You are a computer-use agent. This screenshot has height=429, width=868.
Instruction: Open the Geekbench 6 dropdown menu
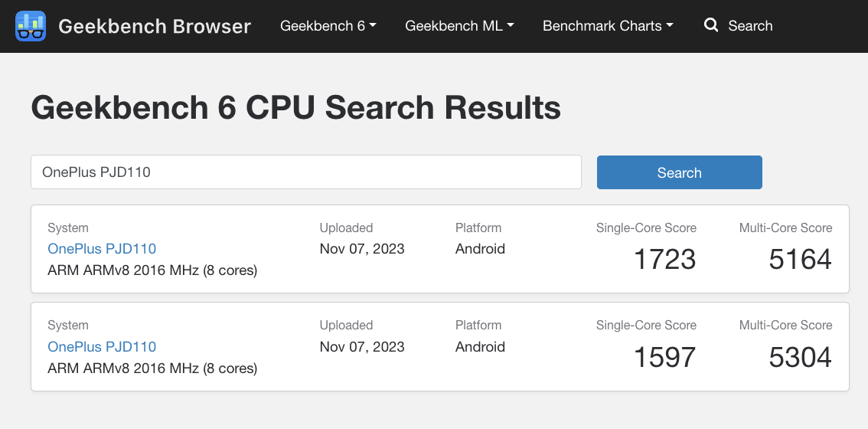pos(328,25)
